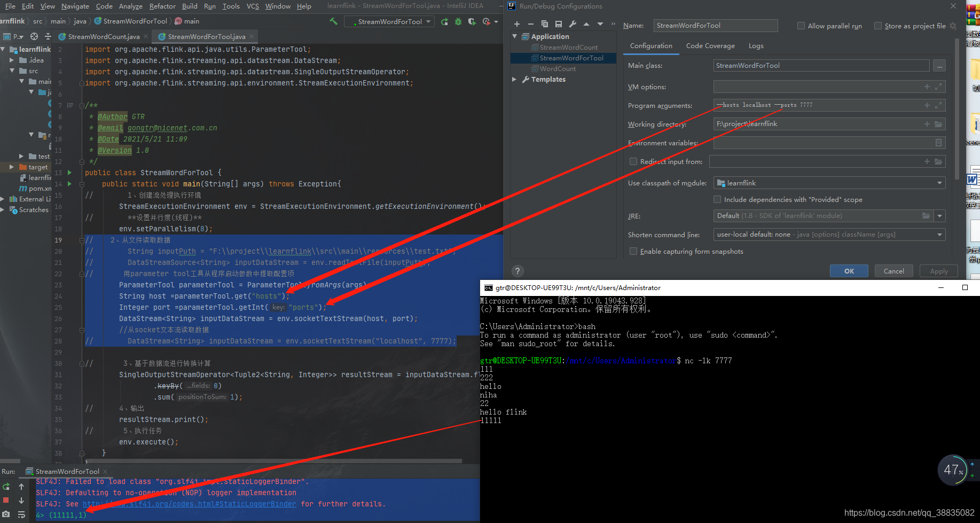
Task: Remove the configuration with the minus icon
Action: (x=530, y=24)
